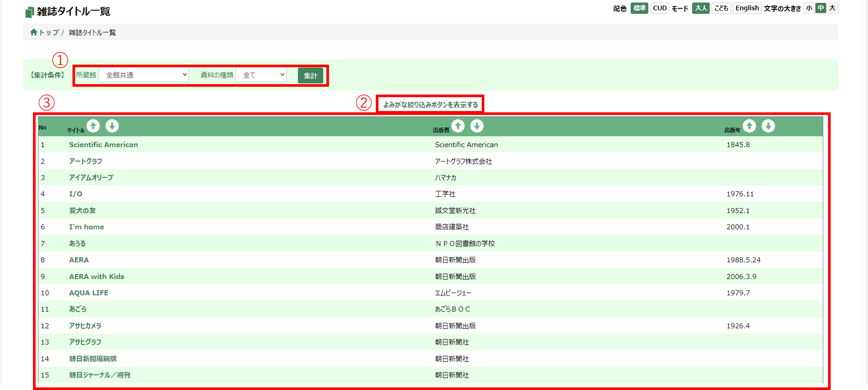Sort titles descending with down arrow
This screenshot has width=868, height=390.
pos(112,126)
